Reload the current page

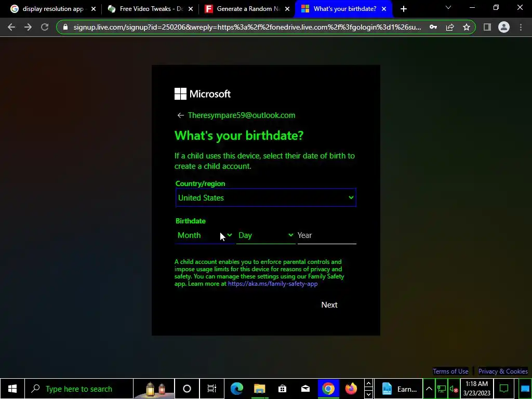(x=45, y=27)
